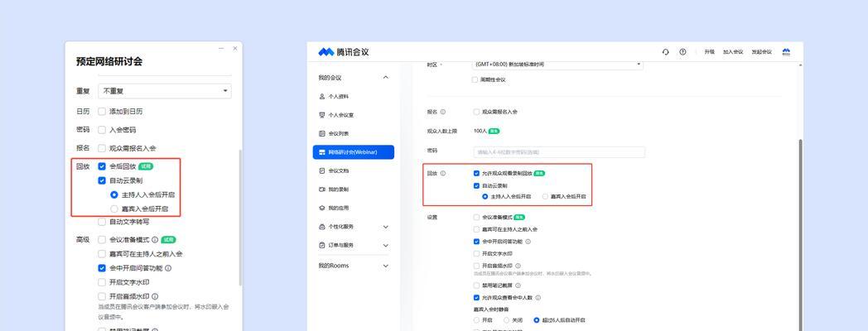Click the 订单与服务 clipboard icon
This screenshot has height=331, width=868.
[x=322, y=245]
